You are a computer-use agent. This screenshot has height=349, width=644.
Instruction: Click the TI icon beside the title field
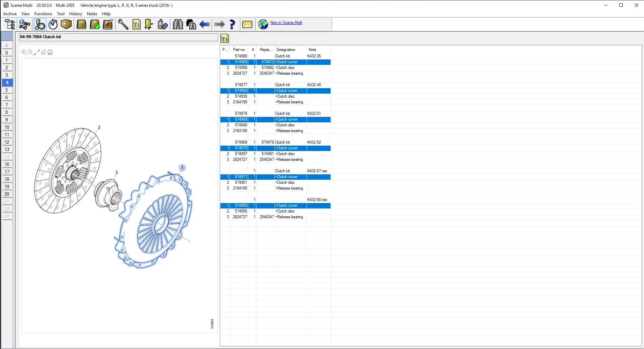[x=224, y=38]
